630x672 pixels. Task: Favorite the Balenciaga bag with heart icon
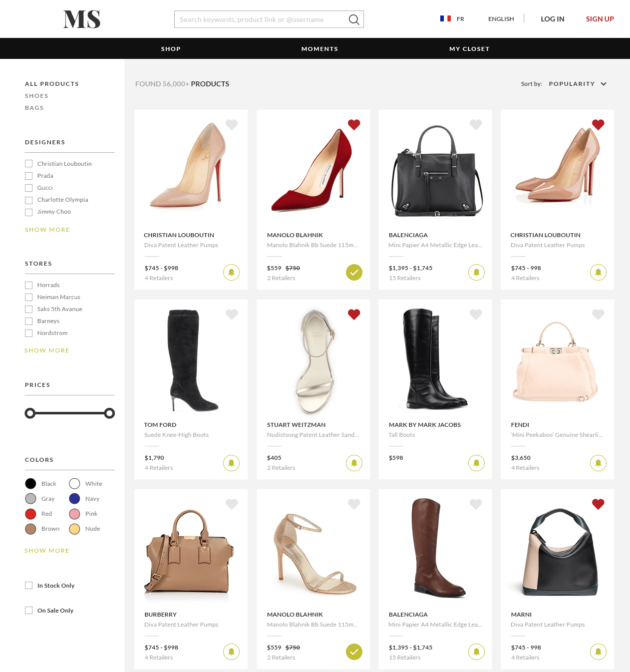click(x=476, y=125)
